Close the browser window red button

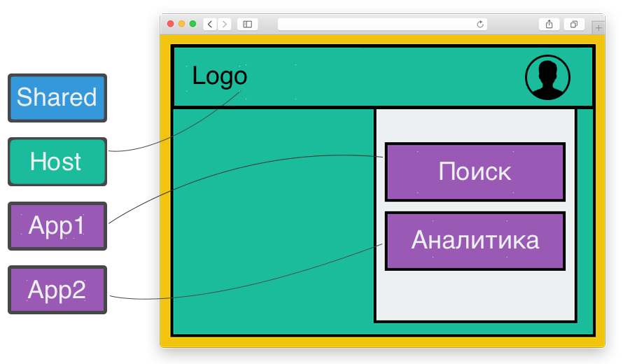click(170, 24)
